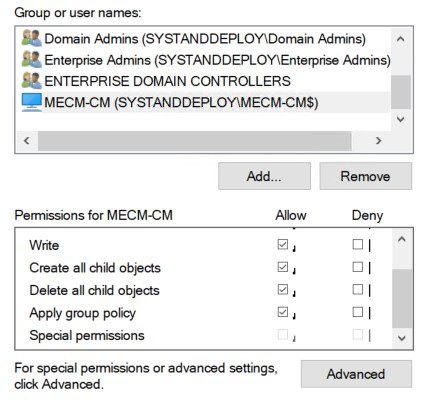Click the Domain Admins group icon
424x400 pixels.
point(32,38)
